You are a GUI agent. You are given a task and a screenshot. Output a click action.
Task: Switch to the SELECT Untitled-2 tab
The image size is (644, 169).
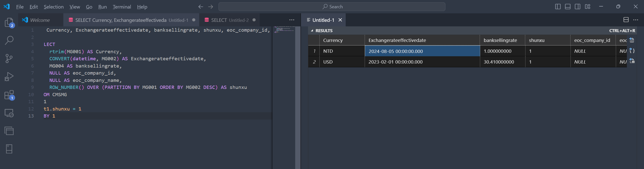pos(230,20)
